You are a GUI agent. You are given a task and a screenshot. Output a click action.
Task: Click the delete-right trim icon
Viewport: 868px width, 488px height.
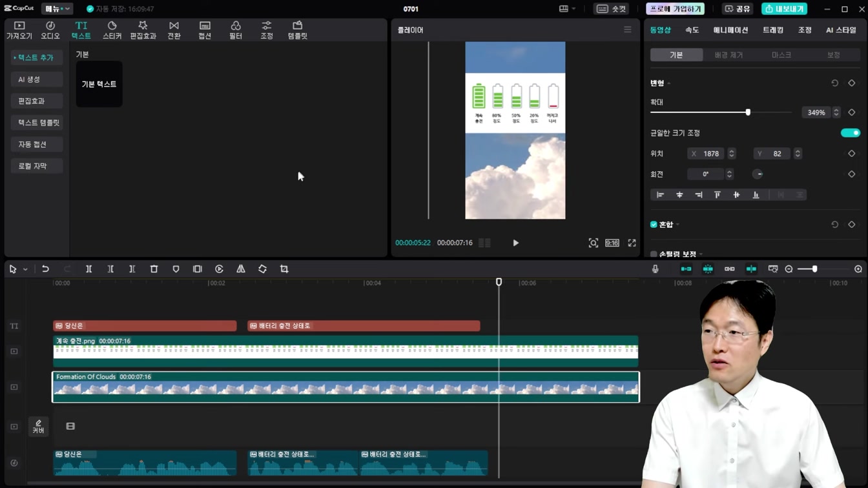pos(132,269)
